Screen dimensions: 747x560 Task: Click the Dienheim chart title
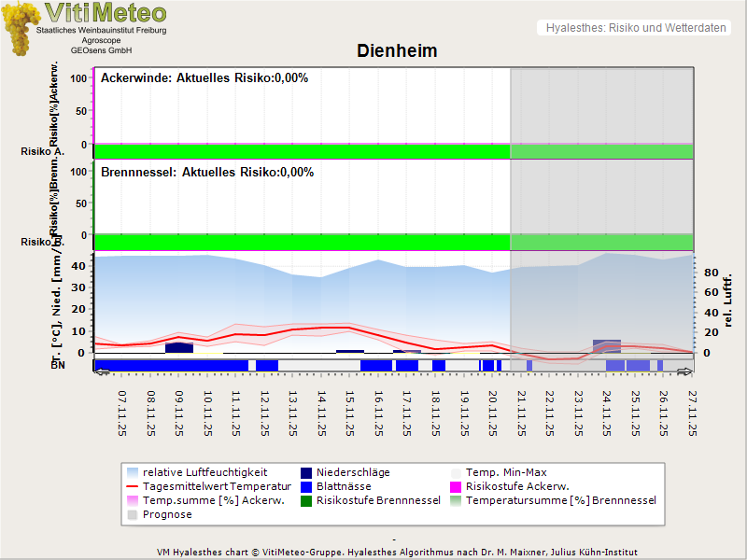(397, 50)
